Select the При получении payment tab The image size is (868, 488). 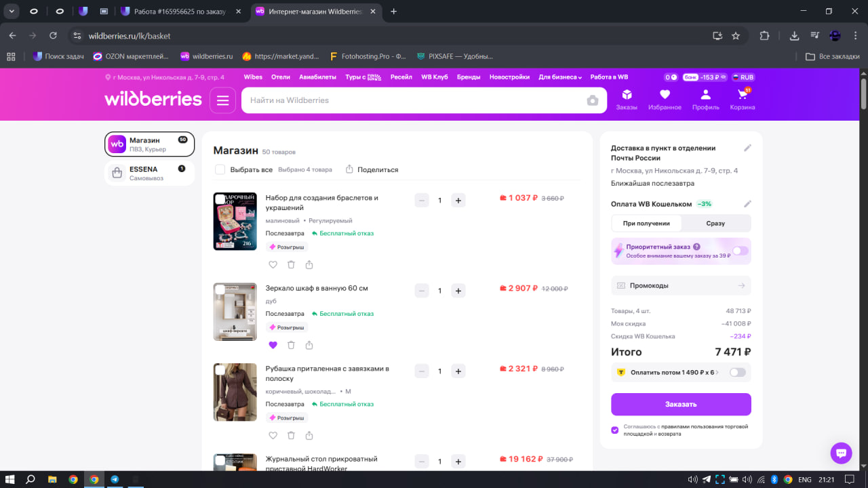[x=646, y=223]
